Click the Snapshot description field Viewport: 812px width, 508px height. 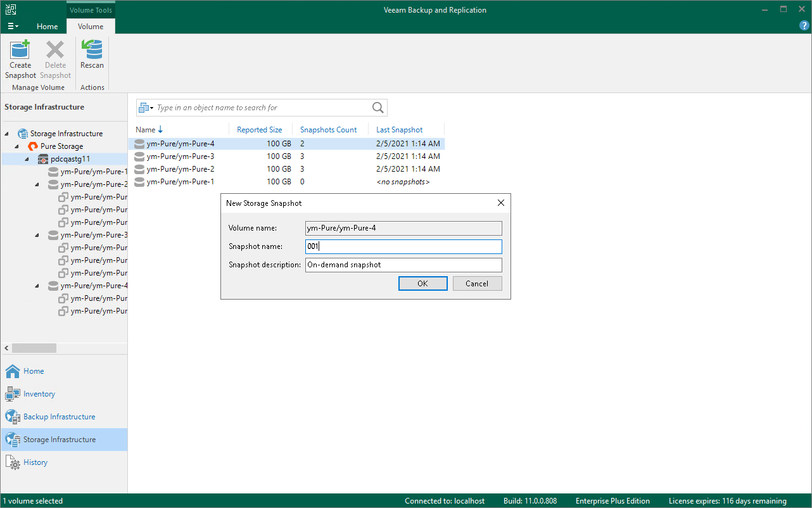[x=403, y=265]
